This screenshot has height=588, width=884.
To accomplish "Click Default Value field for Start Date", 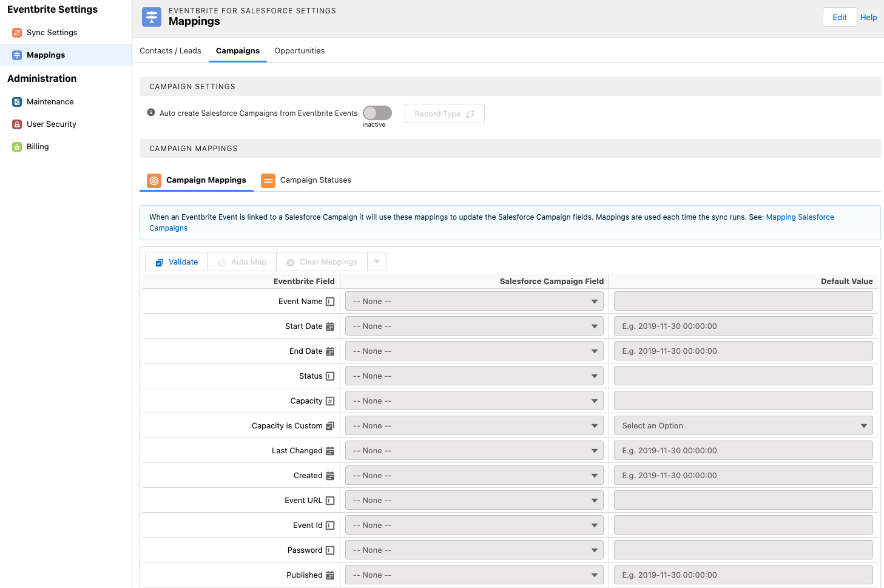I will coord(743,326).
